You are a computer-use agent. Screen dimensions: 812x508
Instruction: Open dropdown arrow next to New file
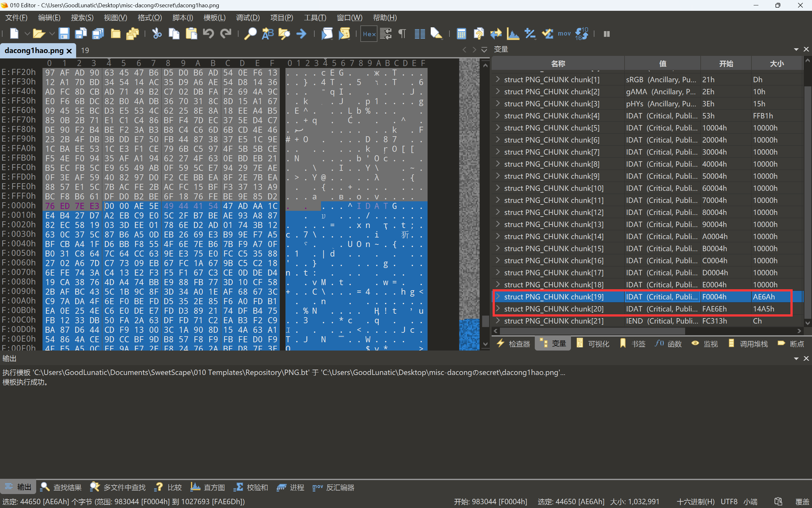point(27,34)
